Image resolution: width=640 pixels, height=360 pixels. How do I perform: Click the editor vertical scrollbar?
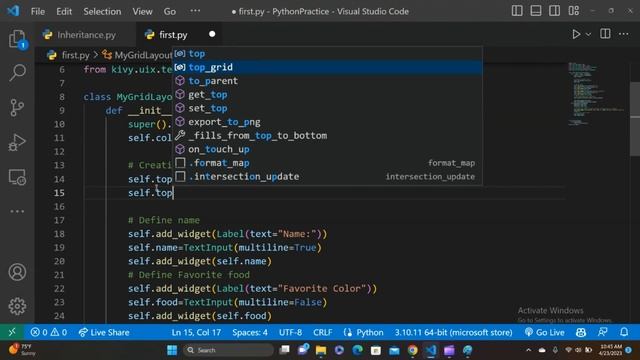[x=635, y=118]
